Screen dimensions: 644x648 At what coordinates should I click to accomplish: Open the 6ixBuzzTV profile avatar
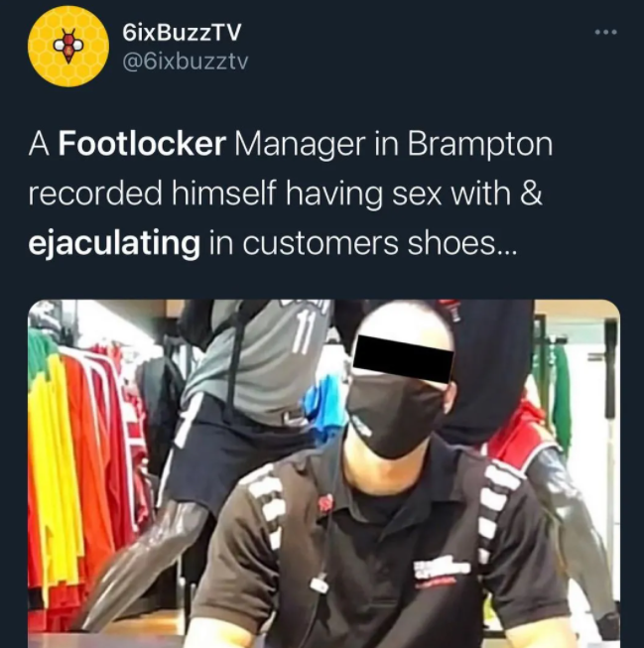[68, 46]
